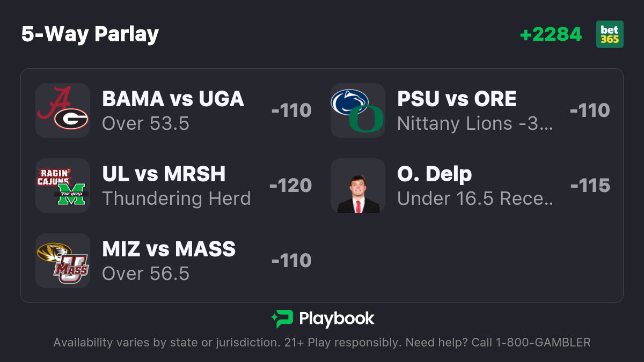Click the Alabama Georgia team logos

[x=63, y=110]
